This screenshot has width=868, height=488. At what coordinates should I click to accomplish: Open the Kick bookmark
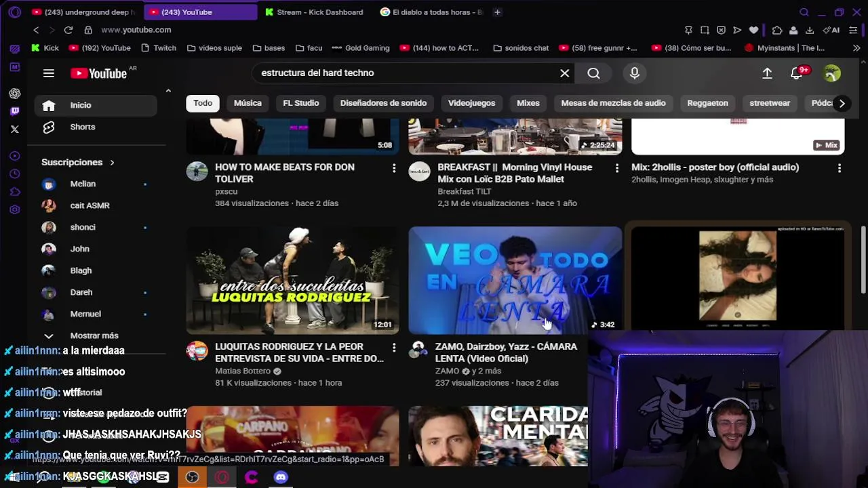(x=45, y=48)
